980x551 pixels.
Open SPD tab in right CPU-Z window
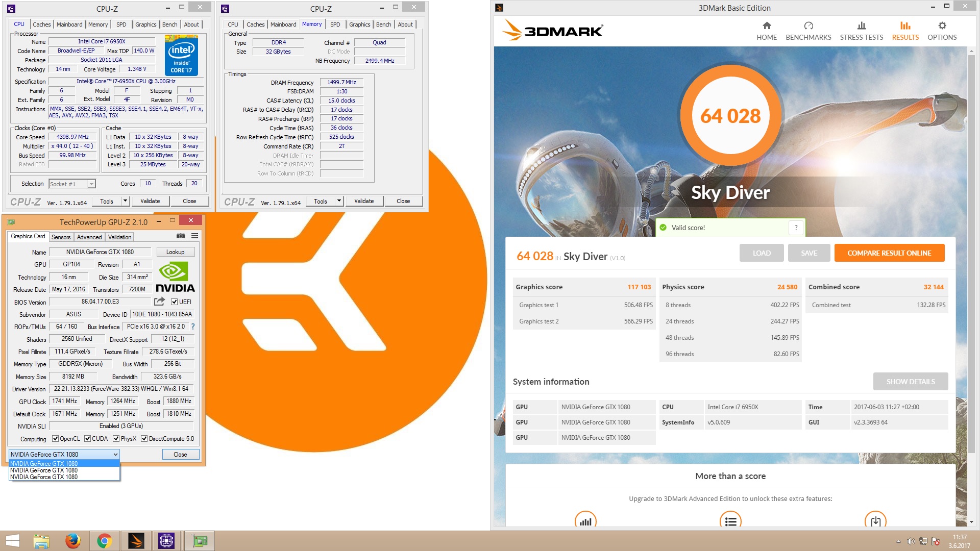pos(335,24)
